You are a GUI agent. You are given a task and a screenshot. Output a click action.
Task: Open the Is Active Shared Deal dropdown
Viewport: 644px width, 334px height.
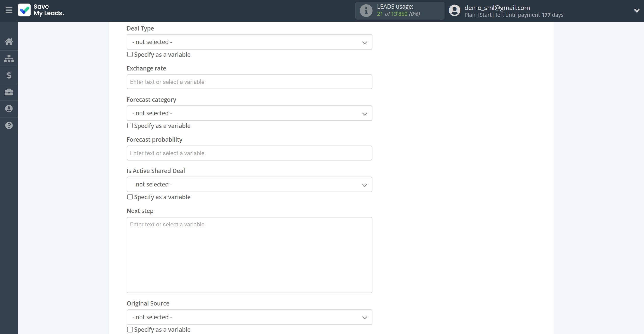(249, 184)
